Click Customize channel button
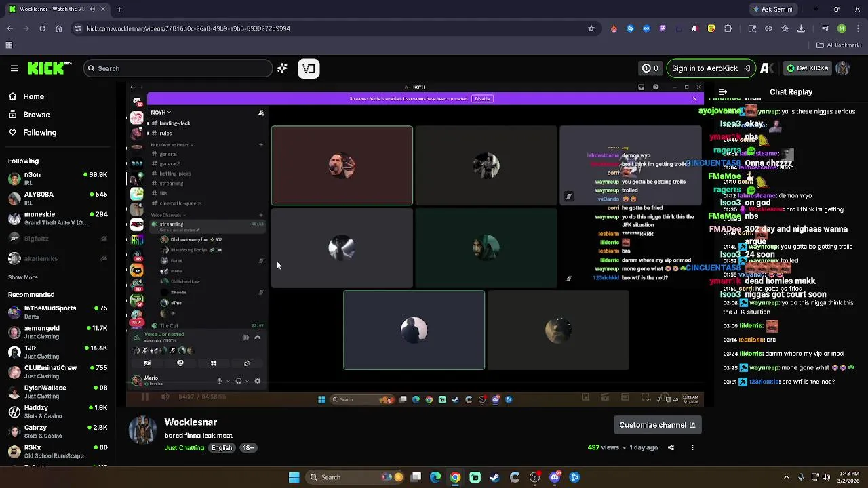Image resolution: width=868 pixels, height=488 pixels. coord(657,425)
